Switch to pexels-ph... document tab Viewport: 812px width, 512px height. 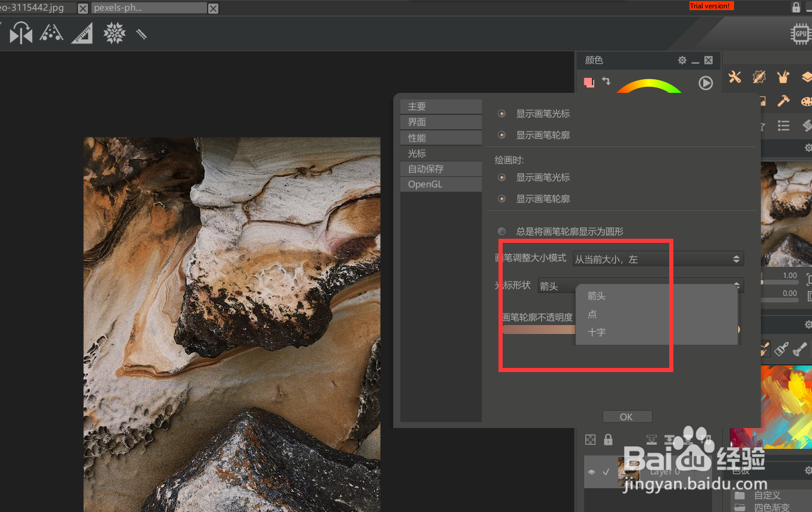click(149, 8)
